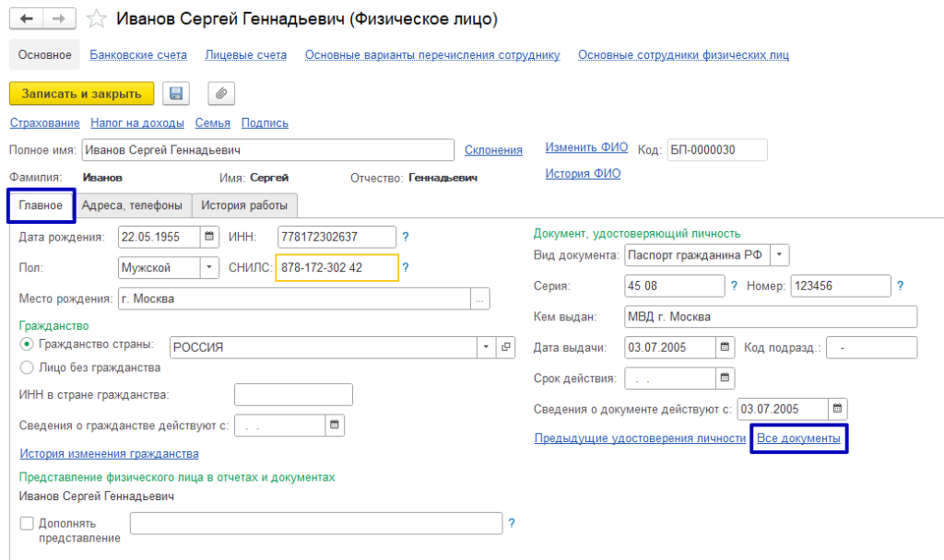Switch to the Адреса, телефоны tab
The height and width of the screenshot is (560, 944).
click(x=132, y=205)
